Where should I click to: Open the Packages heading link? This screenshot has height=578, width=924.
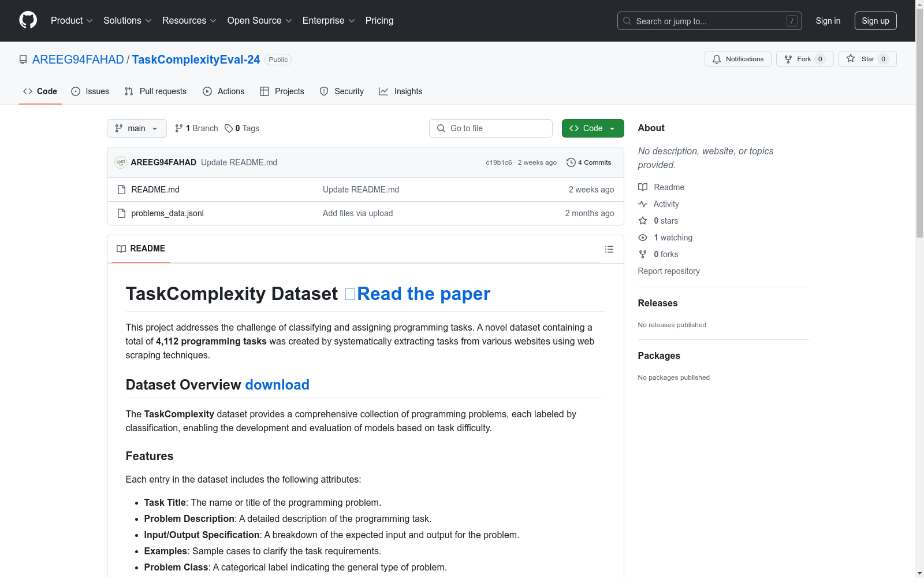click(659, 355)
